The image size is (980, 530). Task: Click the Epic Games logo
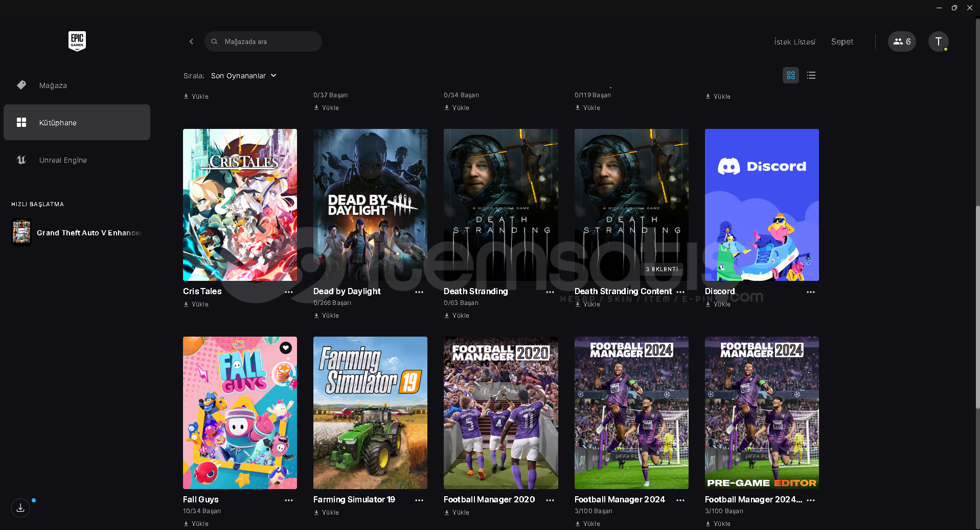[77, 41]
